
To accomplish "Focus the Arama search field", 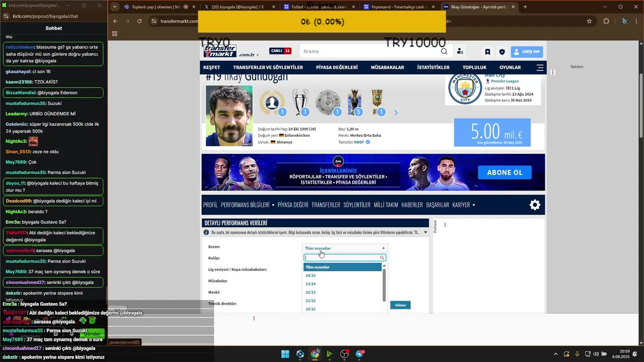I will [x=370, y=51].
